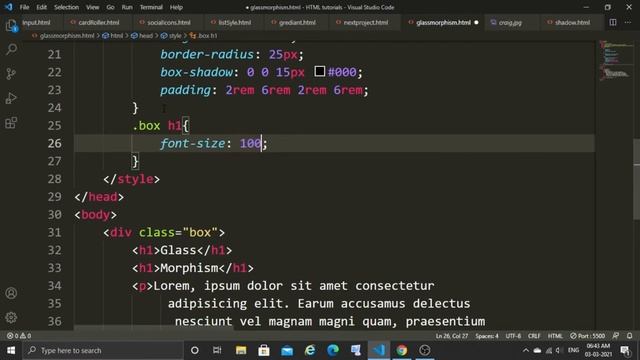Open the Run menu
Image resolution: width=640 pixels, height=360 pixels.
[x=127, y=7]
